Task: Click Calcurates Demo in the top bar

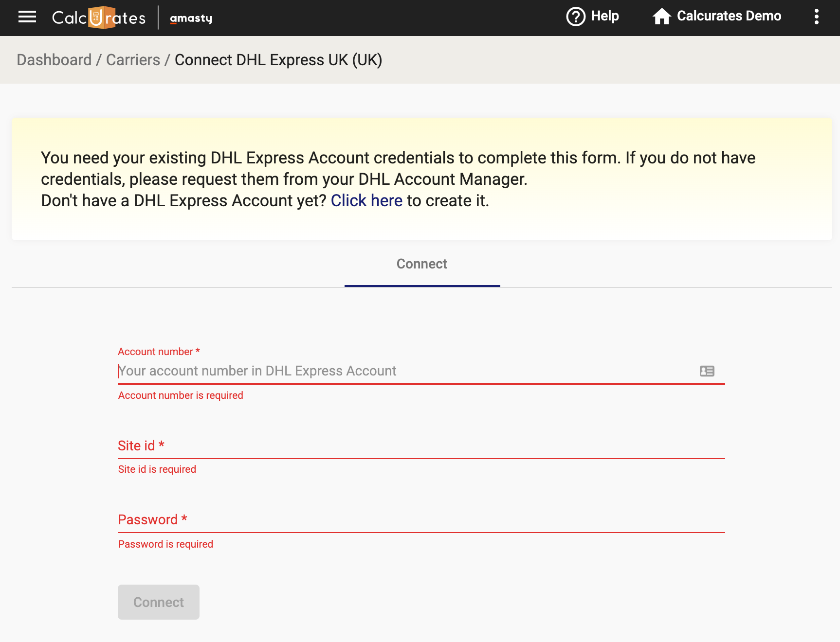Action: pos(729,16)
